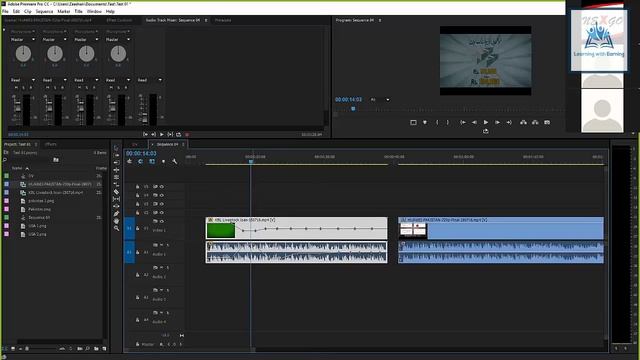
Task: Click Go to In in Program monitor
Action: click(x=462, y=122)
